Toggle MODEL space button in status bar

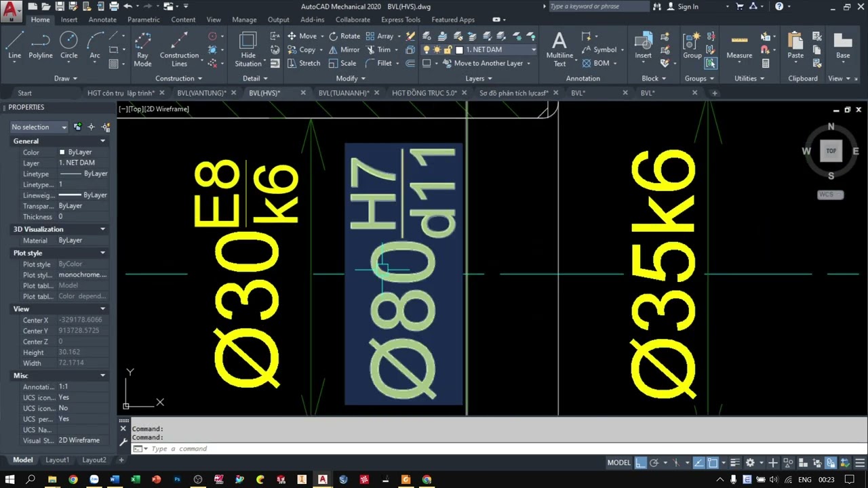pyautogui.click(x=619, y=463)
